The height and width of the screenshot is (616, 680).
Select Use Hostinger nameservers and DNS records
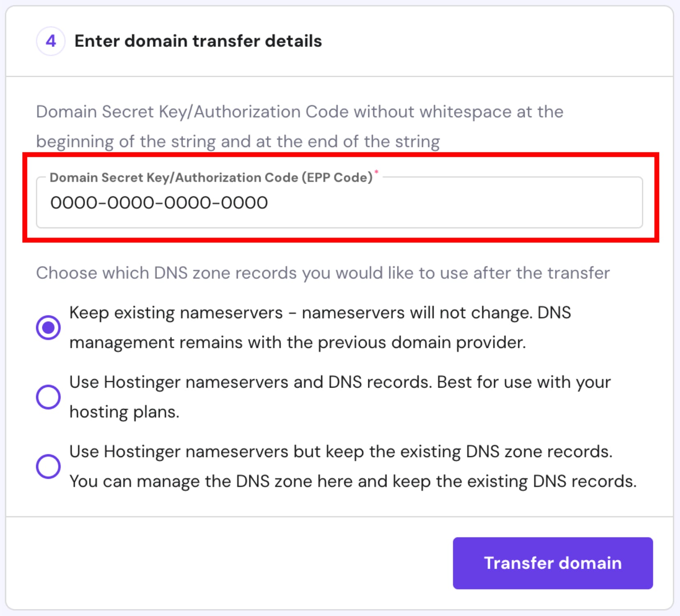pos(48,396)
